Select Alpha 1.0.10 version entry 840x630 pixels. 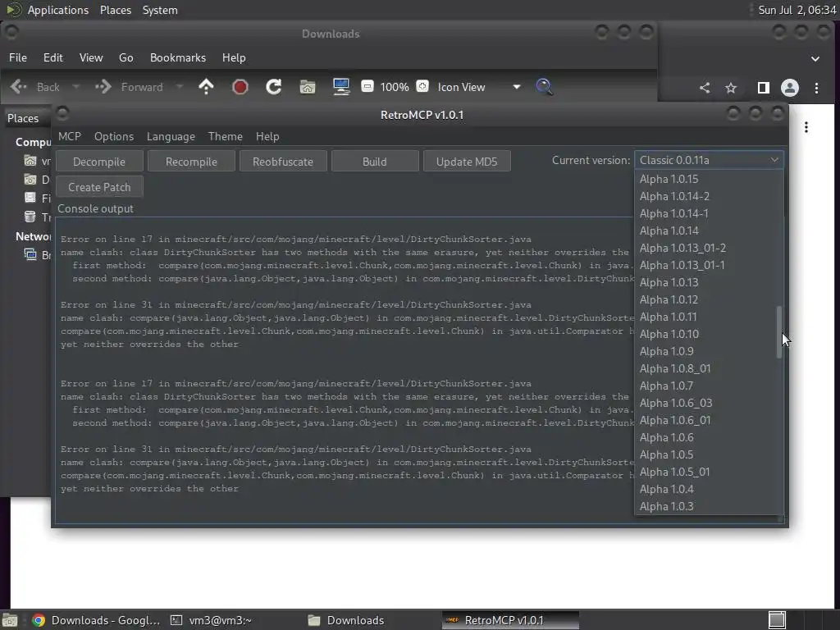(x=706, y=334)
